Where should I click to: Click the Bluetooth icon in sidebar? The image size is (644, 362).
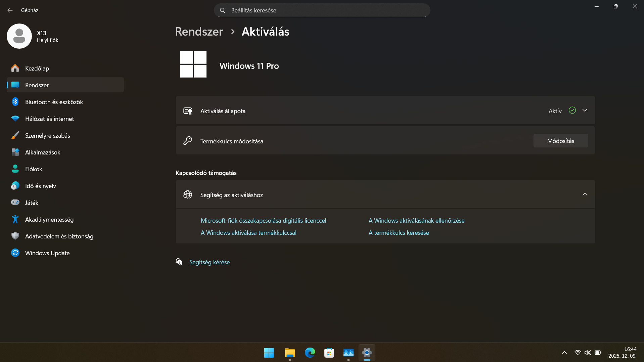[15, 102]
